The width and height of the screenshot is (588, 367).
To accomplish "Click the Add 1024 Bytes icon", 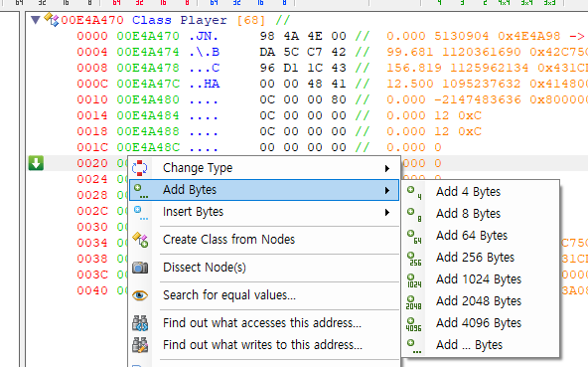I will click(x=414, y=280).
